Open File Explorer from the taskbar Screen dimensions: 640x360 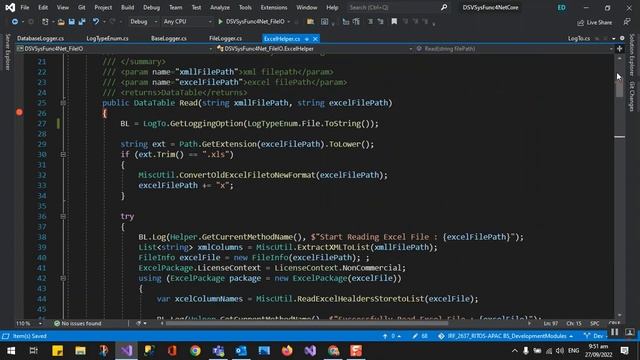click(80, 351)
